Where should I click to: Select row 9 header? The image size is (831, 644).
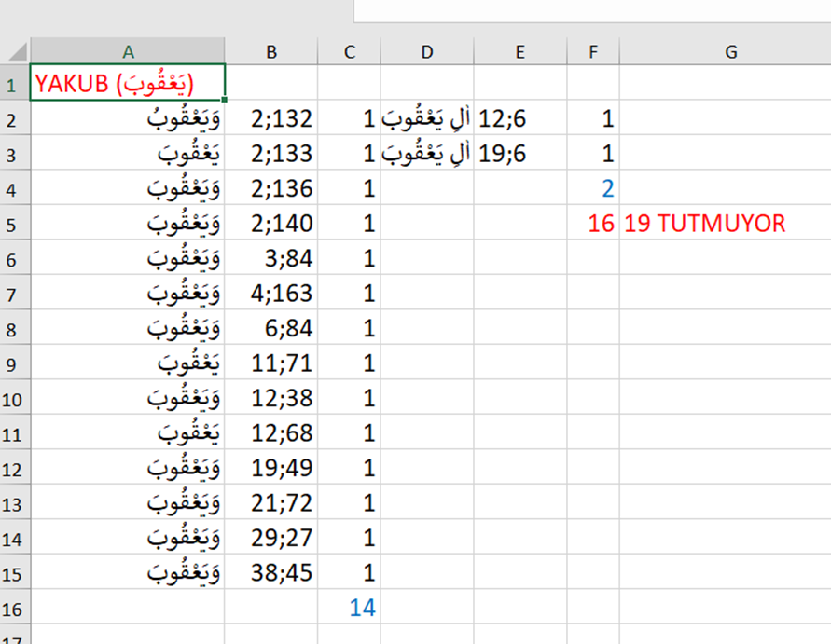tap(15, 363)
